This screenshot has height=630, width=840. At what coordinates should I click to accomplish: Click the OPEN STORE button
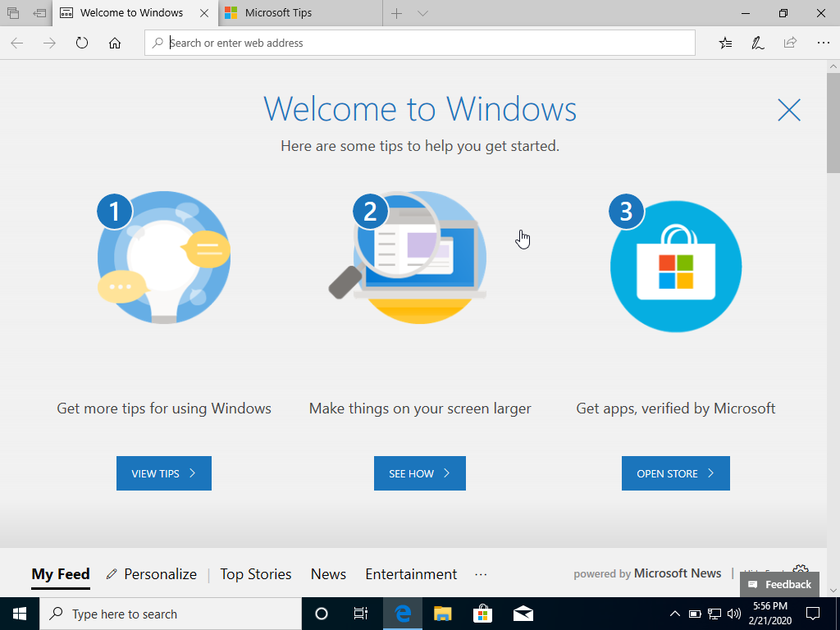tap(676, 473)
